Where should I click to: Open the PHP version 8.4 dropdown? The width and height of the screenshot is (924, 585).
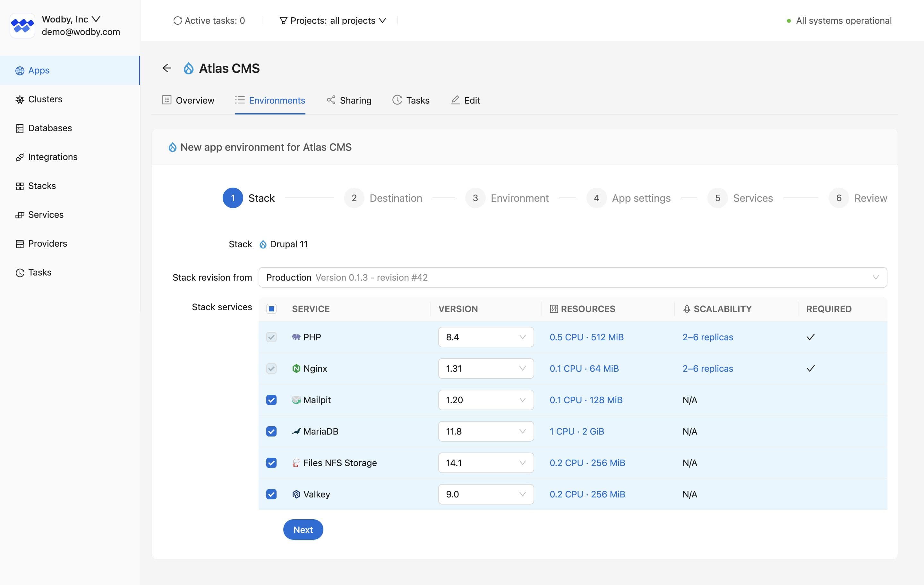pos(486,337)
